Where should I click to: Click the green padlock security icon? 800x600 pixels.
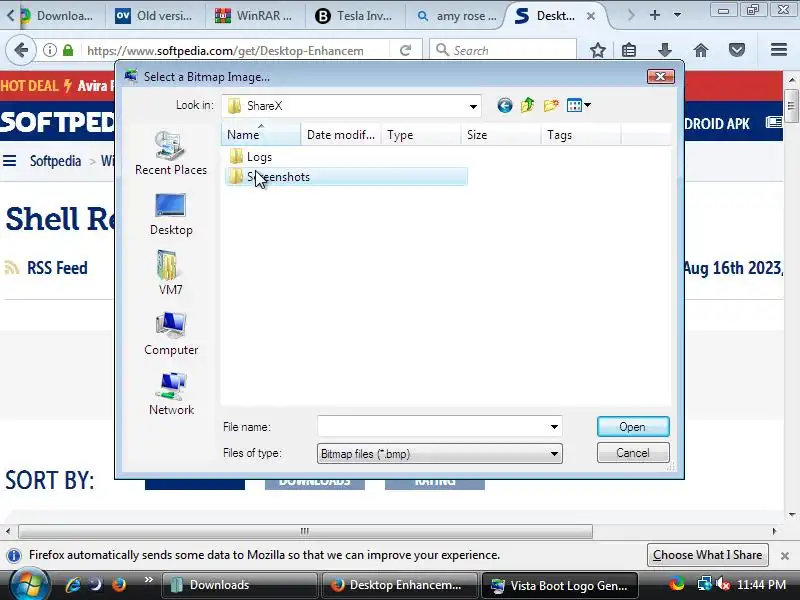click(x=68, y=50)
